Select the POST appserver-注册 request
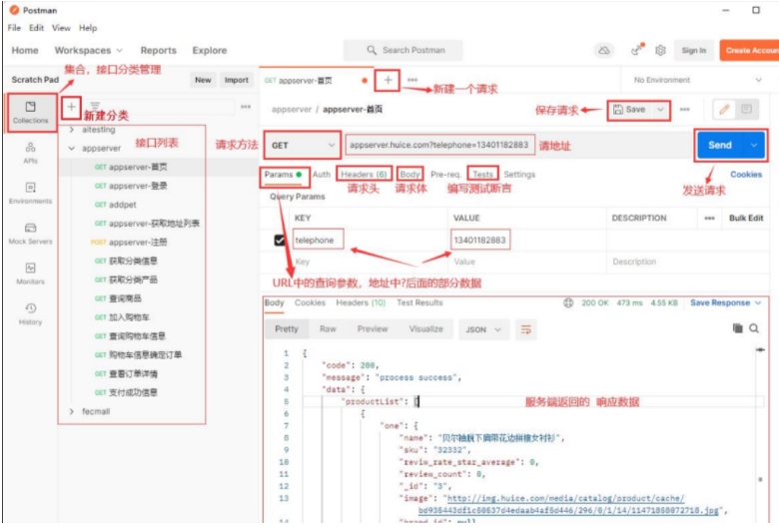This screenshot has height=532, width=779. pyautogui.click(x=129, y=242)
